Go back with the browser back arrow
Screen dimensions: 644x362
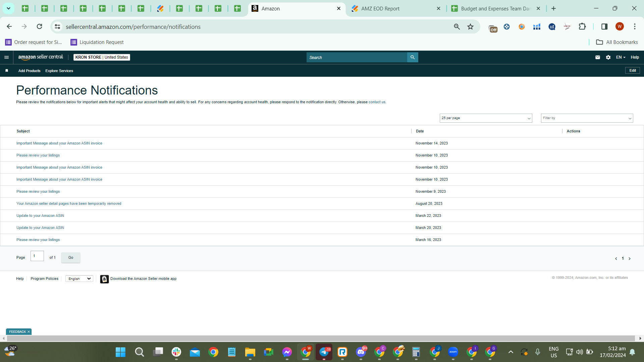[x=9, y=26]
